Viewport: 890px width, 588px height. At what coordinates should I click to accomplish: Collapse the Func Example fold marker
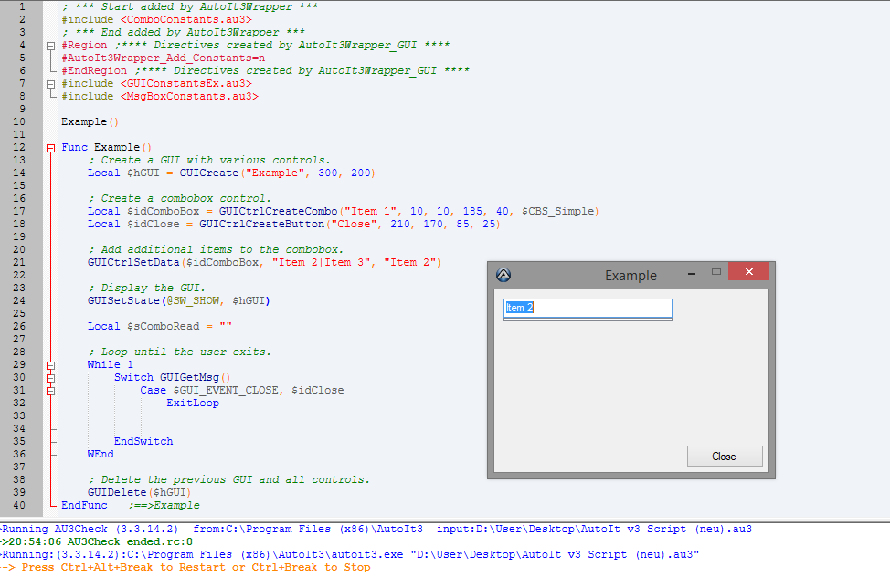pyautogui.click(x=50, y=147)
